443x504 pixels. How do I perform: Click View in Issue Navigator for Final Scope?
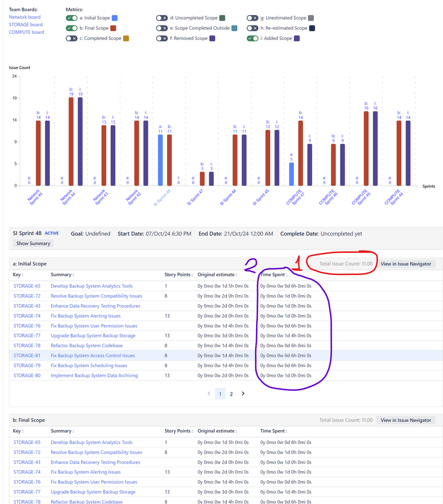[x=406, y=420]
